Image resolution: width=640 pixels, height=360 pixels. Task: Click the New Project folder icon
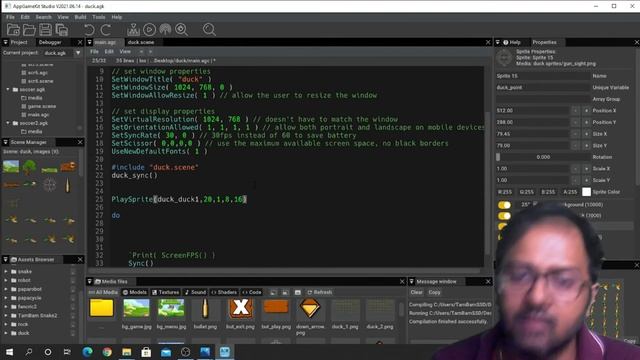(x=13, y=29)
